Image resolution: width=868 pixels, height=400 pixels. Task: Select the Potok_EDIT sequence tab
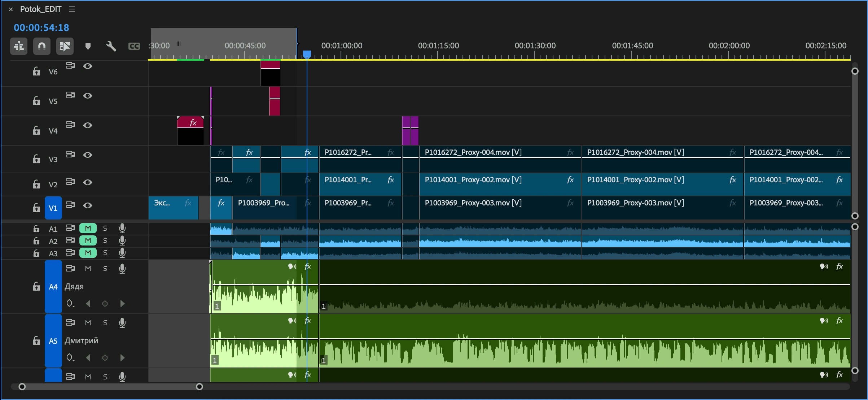41,9
